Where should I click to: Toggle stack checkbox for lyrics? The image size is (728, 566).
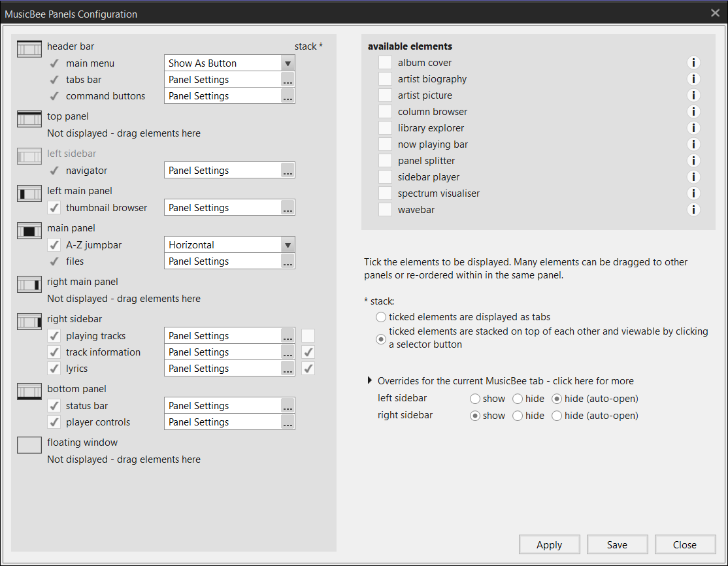[x=308, y=369]
